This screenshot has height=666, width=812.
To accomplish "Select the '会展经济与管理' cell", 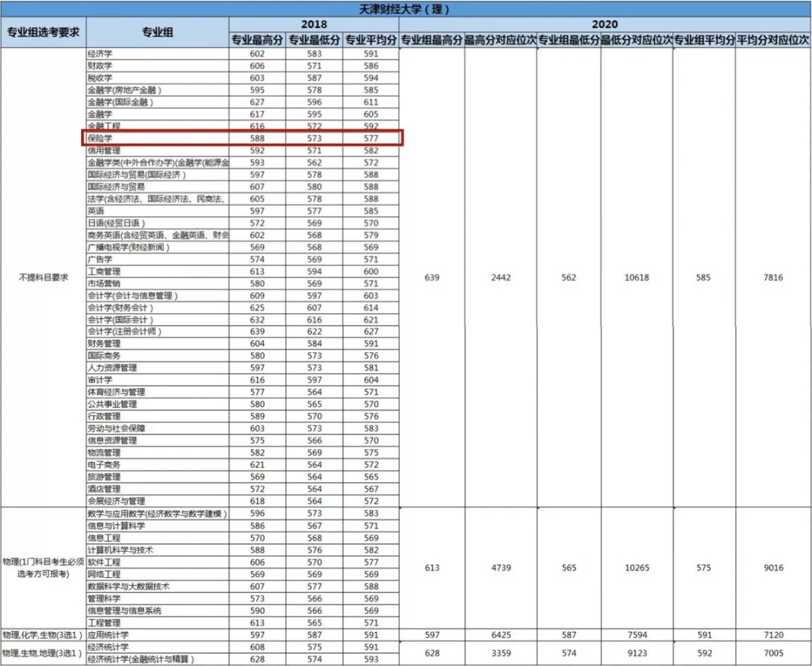I will tap(157, 501).
